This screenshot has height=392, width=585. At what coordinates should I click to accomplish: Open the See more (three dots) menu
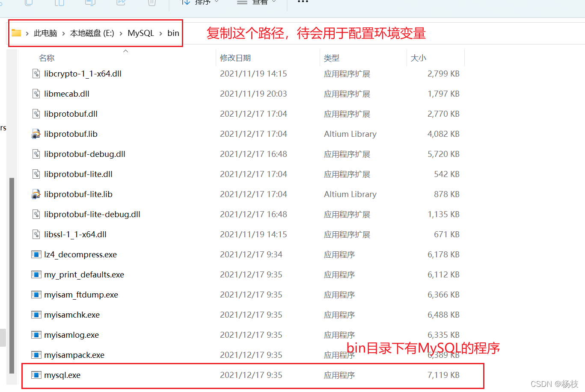pos(303,2)
